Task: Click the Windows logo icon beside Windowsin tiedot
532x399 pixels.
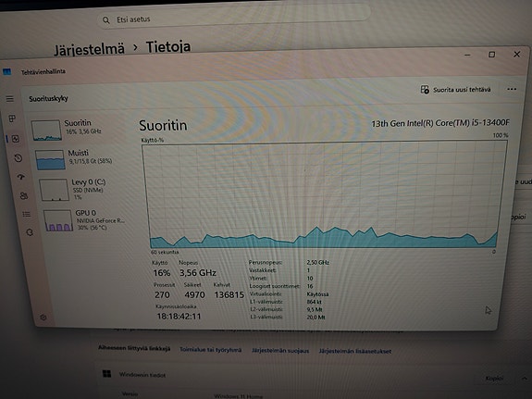Action: [x=107, y=373]
